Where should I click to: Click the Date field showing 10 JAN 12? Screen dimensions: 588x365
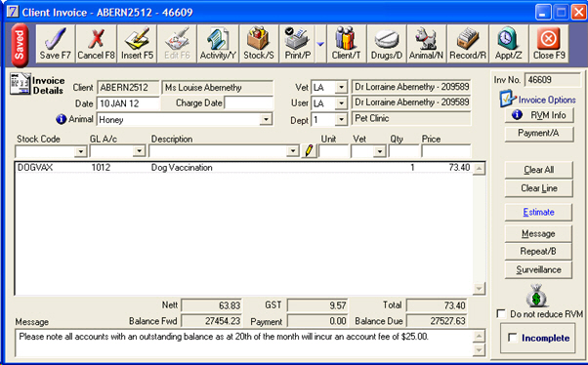click(x=128, y=103)
